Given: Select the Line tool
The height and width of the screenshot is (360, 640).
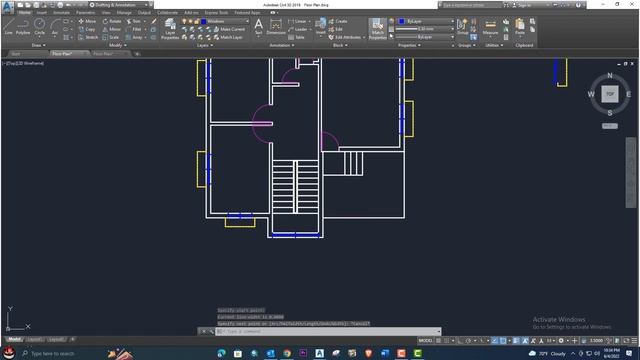Looking at the screenshot, I should (9, 26).
